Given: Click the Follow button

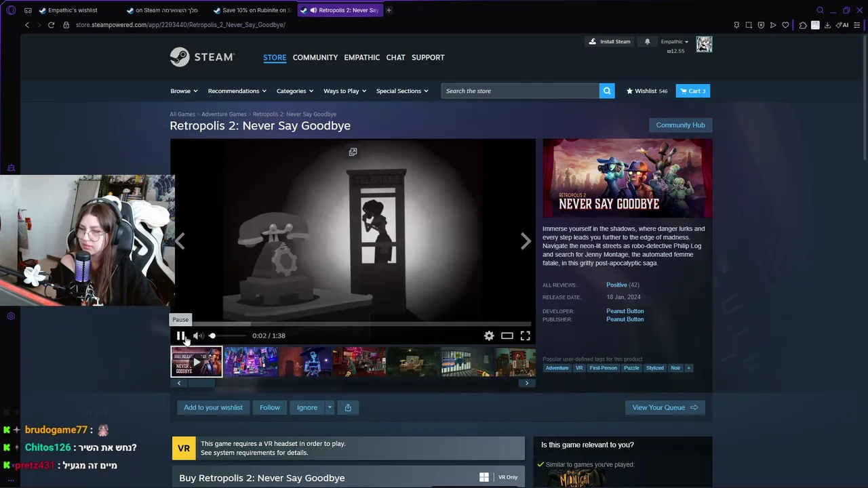Looking at the screenshot, I should pos(269,407).
